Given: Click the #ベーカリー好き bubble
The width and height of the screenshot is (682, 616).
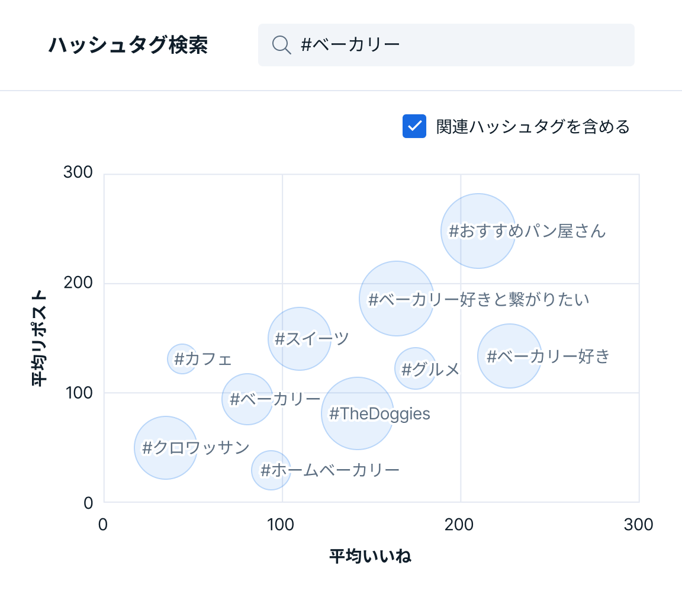Looking at the screenshot, I should click(509, 356).
